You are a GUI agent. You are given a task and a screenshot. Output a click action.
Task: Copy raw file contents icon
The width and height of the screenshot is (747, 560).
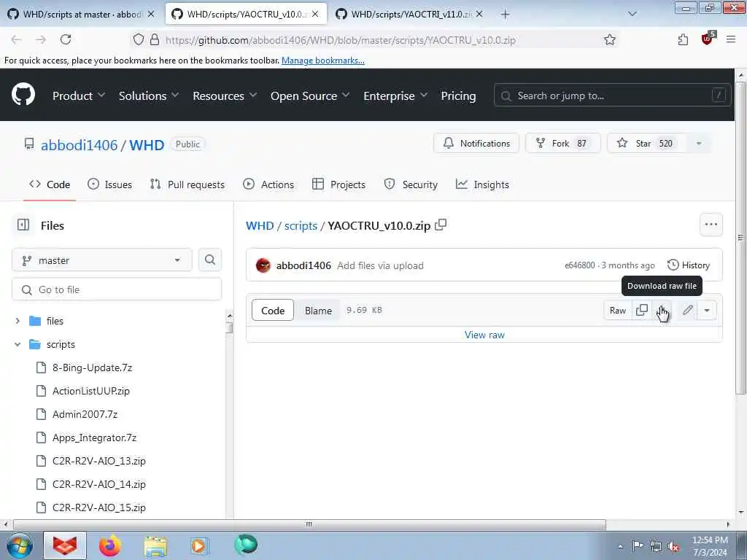click(642, 310)
